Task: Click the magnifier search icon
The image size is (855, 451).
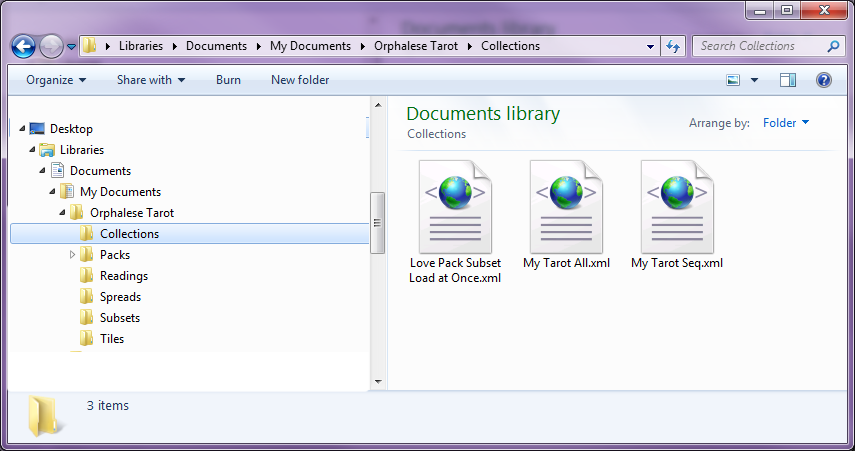Action: (x=834, y=46)
